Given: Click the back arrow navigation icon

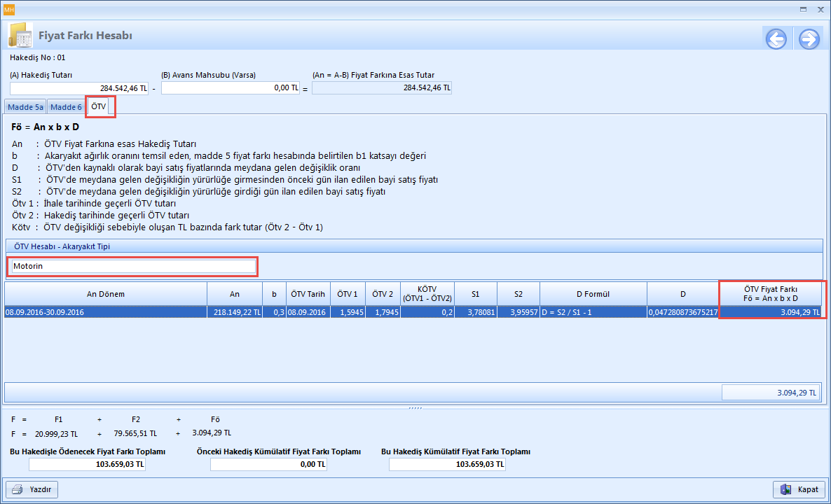Looking at the screenshot, I should click(x=776, y=39).
